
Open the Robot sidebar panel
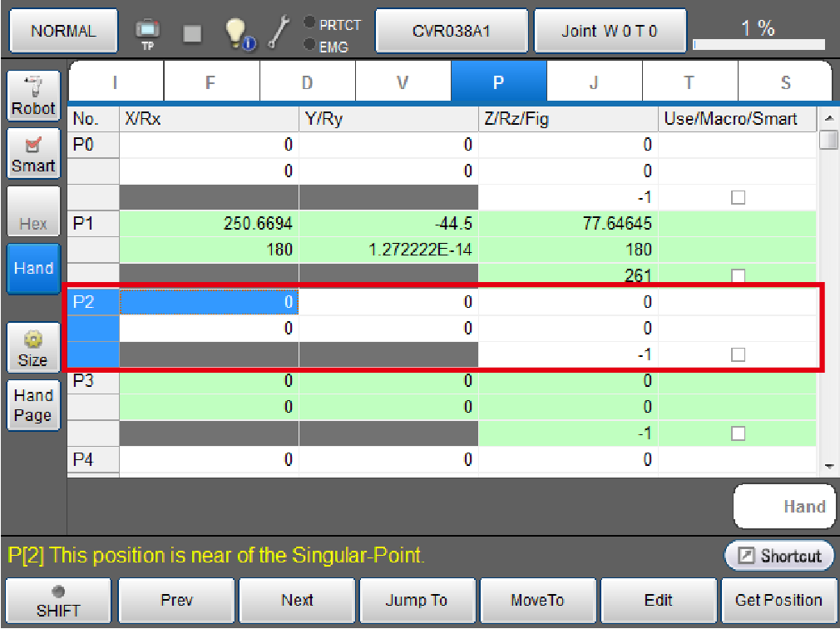pyautogui.click(x=33, y=96)
